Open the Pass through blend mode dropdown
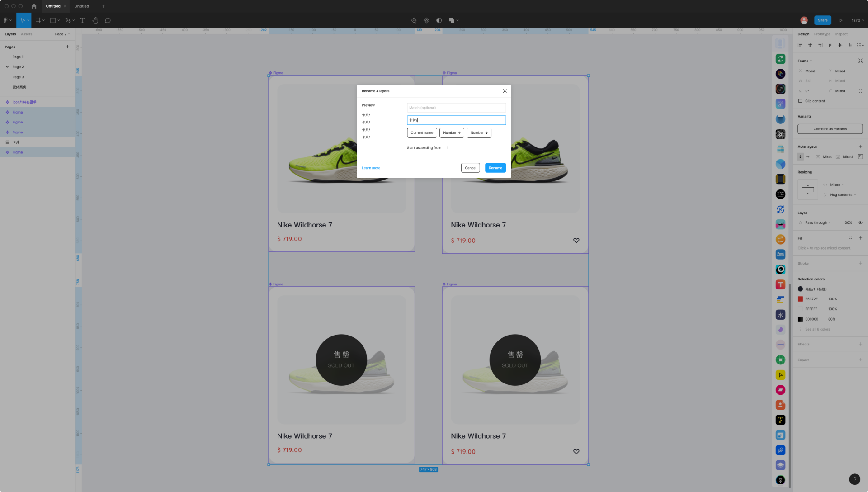This screenshot has width=868, height=492. tap(817, 223)
